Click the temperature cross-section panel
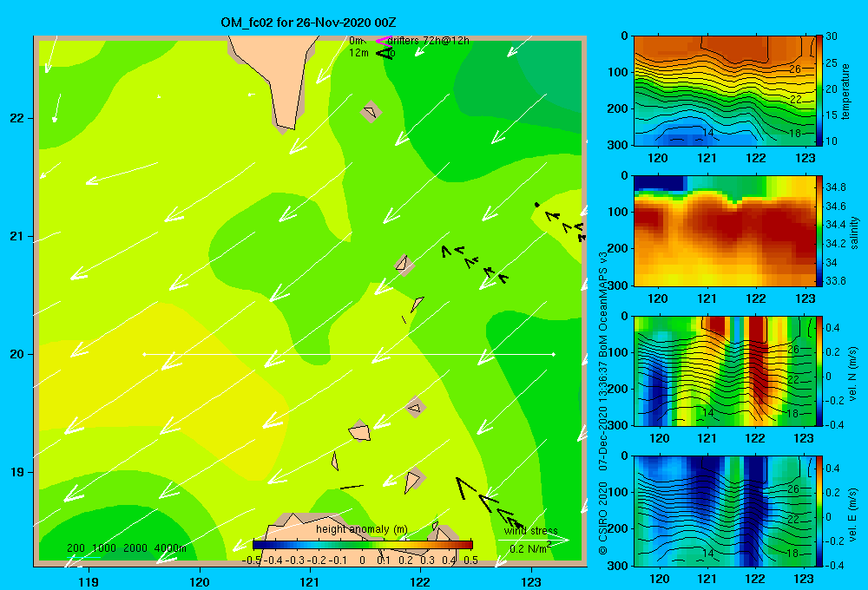Image resolution: width=868 pixels, height=590 pixels. click(725, 91)
